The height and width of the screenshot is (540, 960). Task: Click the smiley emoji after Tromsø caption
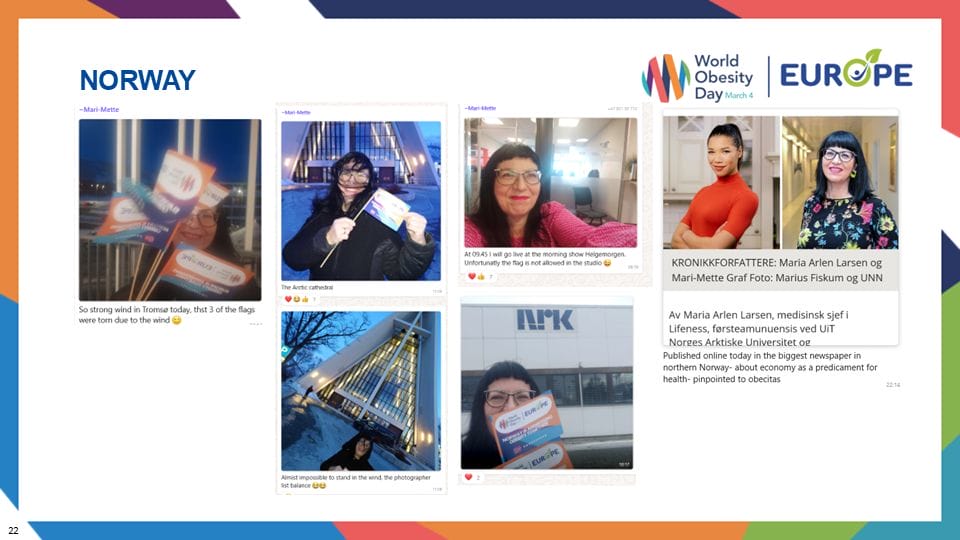point(177,320)
